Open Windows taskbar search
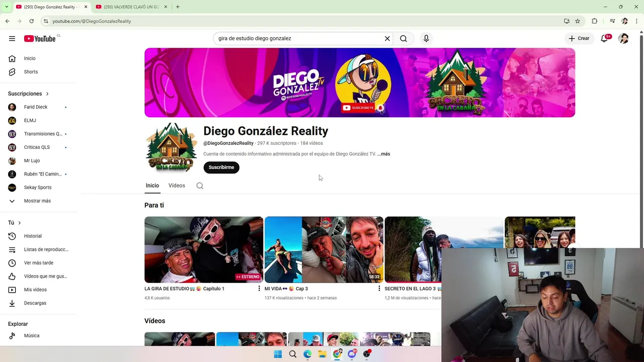The image size is (644, 362). point(293,354)
